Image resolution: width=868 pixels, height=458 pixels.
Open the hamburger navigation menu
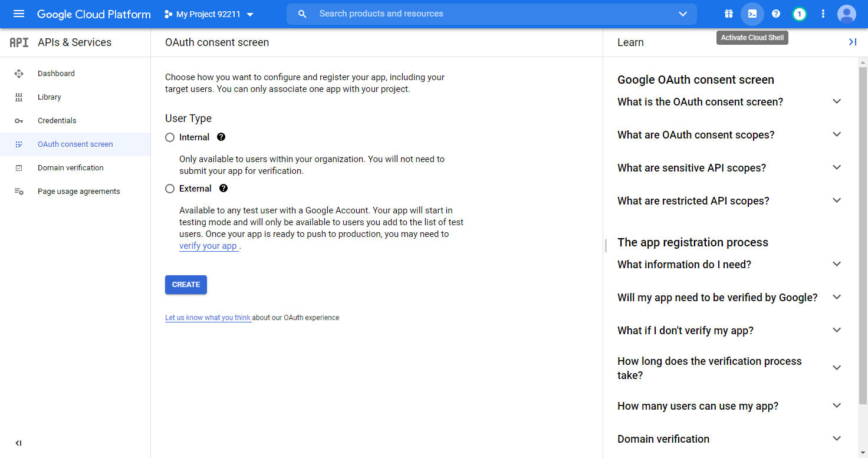(19, 14)
